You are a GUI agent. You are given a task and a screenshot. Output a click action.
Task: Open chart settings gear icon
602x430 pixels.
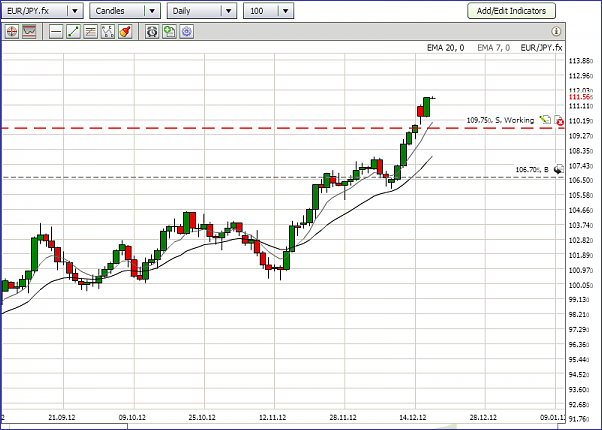[187, 31]
